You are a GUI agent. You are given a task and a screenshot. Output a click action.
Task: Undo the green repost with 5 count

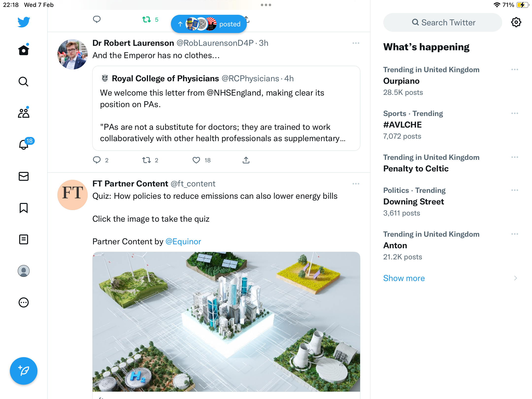click(x=147, y=19)
